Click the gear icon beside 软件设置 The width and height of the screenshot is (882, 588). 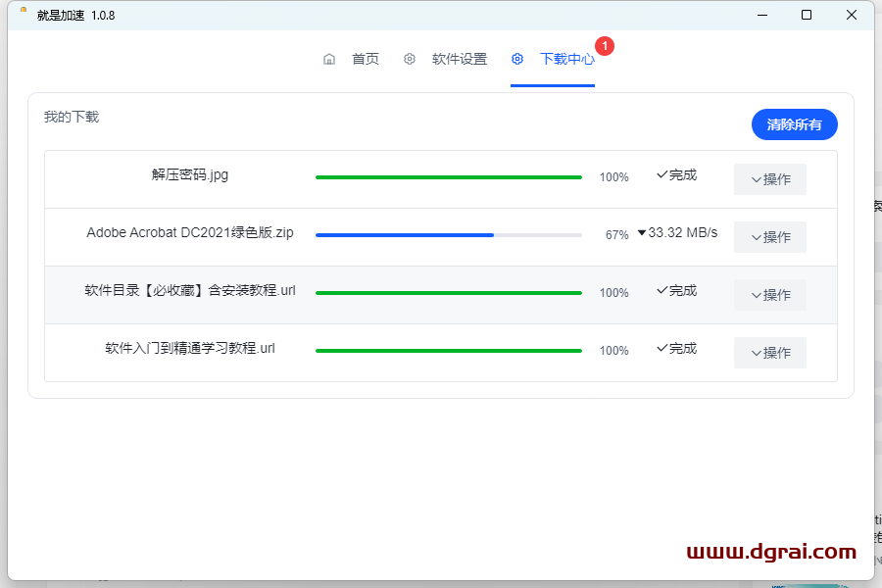click(x=410, y=59)
